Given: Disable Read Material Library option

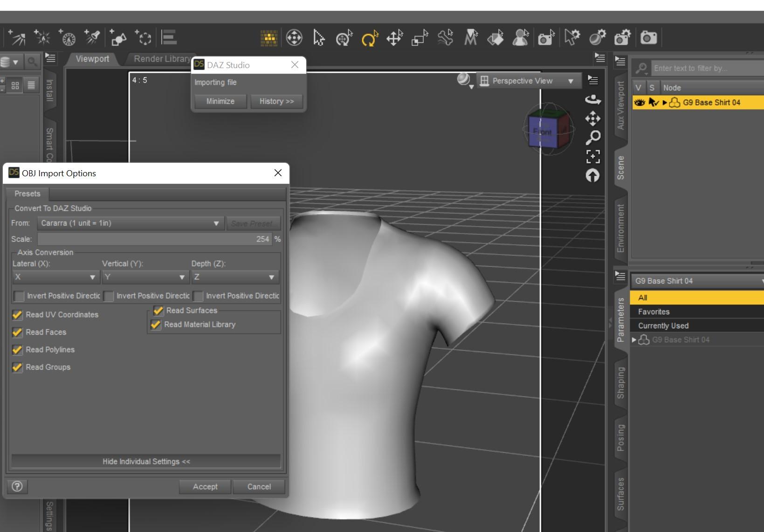Looking at the screenshot, I should click(x=156, y=325).
